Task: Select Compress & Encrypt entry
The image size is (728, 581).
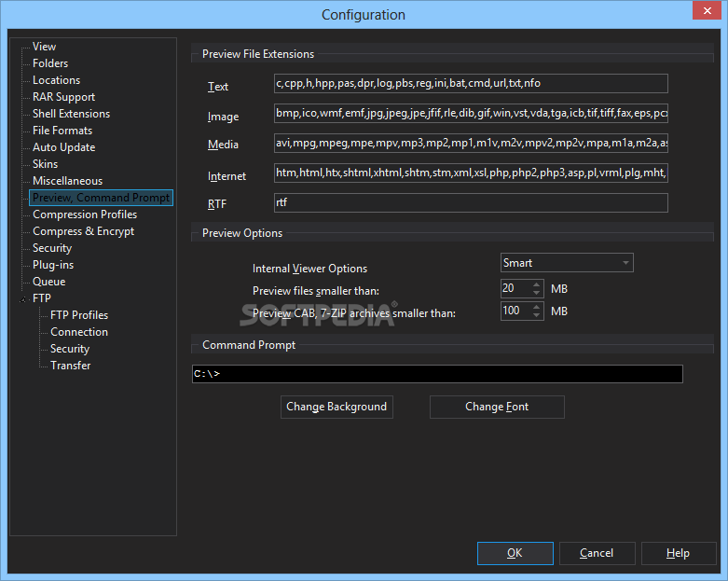Action: [x=83, y=231]
